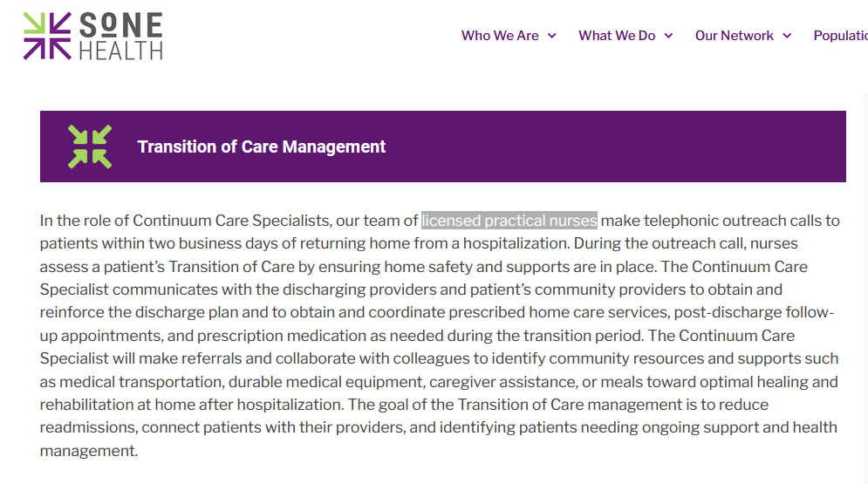868x484 pixels.
Task: Open the Who We Are menu
Action: 500,36
